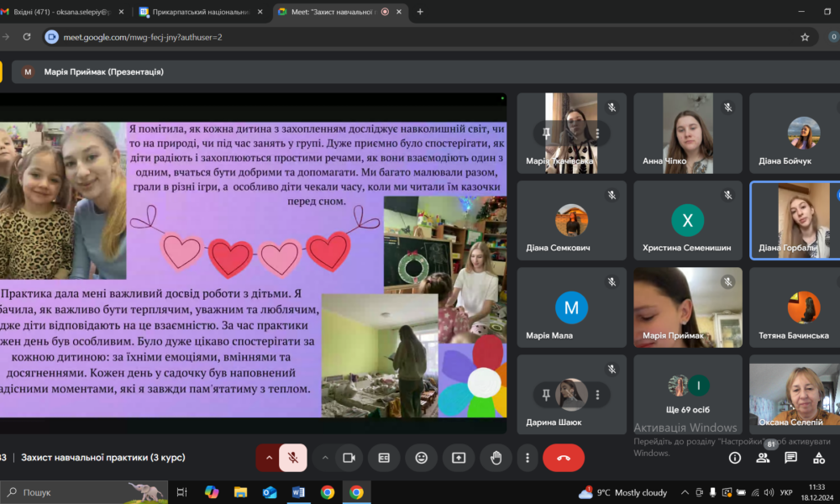
Task: Open Microsoft Word from the taskbar
Action: [298, 492]
